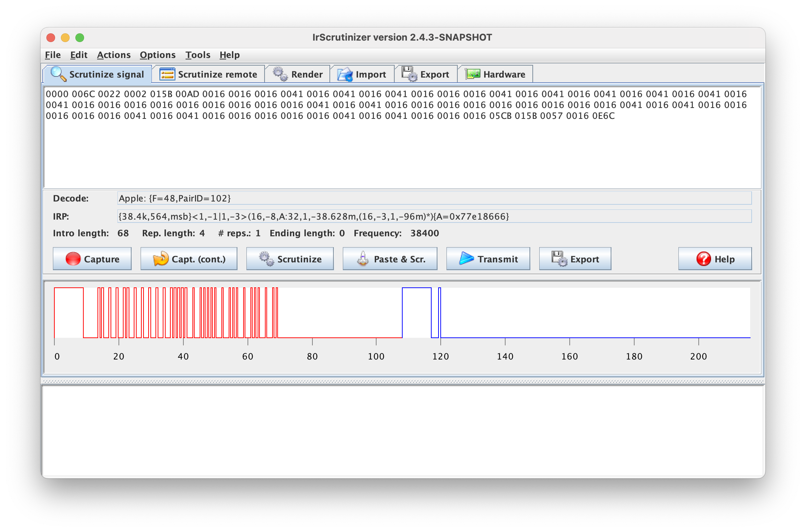Switch to the Hardware tab
The height and width of the screenshot is (532, 806).
pos(495,74)
